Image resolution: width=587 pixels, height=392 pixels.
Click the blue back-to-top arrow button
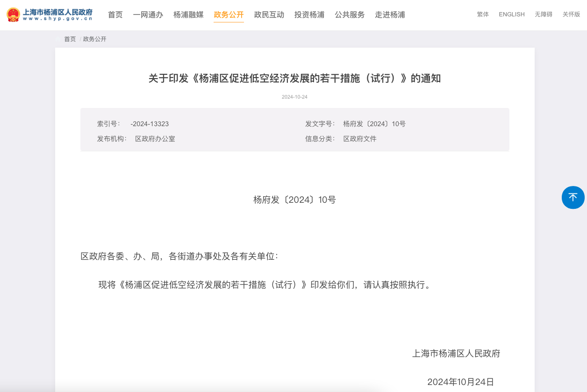point(573,197)
